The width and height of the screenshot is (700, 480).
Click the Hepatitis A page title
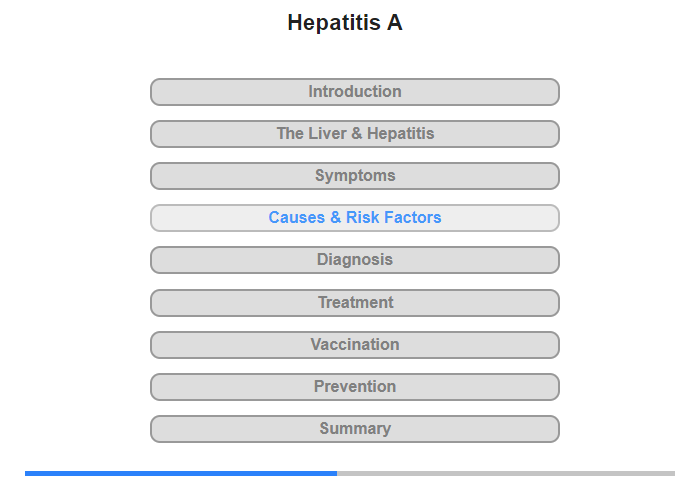click(345, 22)
